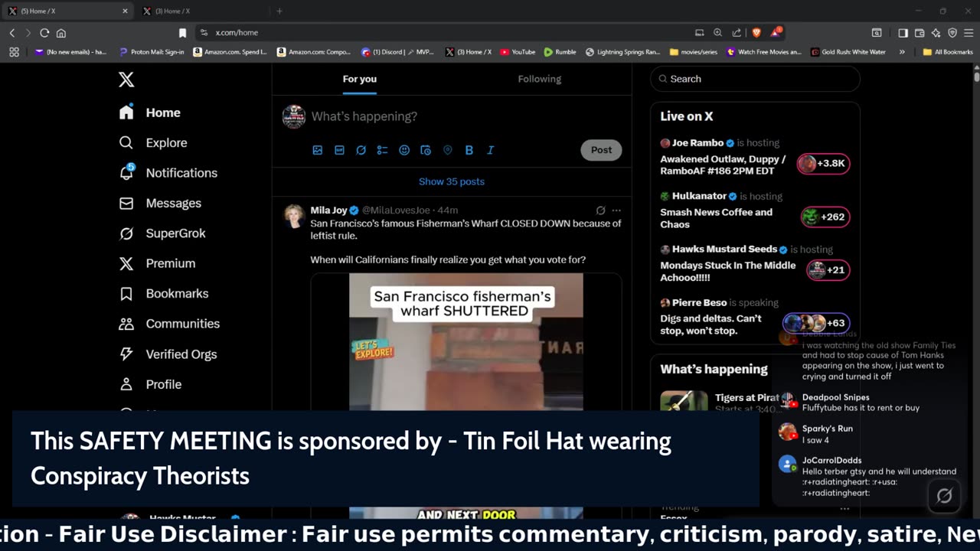Open the browser hamburger menu
980x551 pixels.
click(x=969, y=33)
